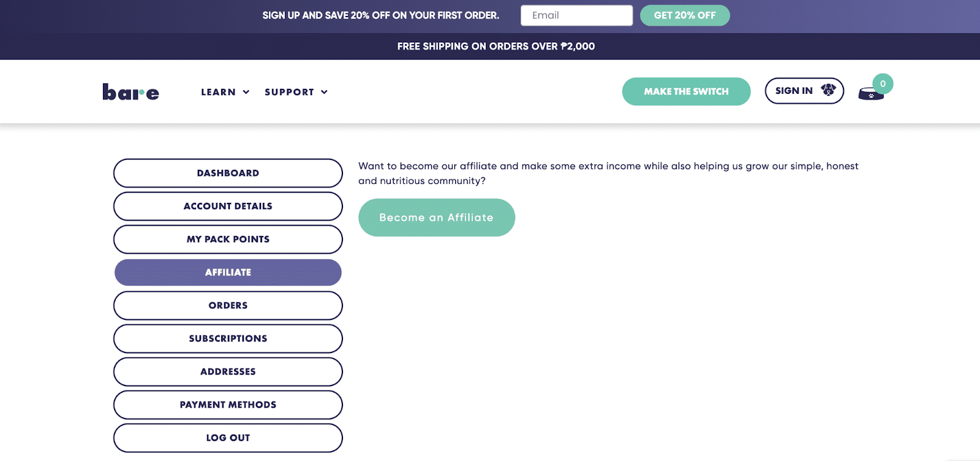
Task: Go to the Addresses section
Action: (228, 371)
